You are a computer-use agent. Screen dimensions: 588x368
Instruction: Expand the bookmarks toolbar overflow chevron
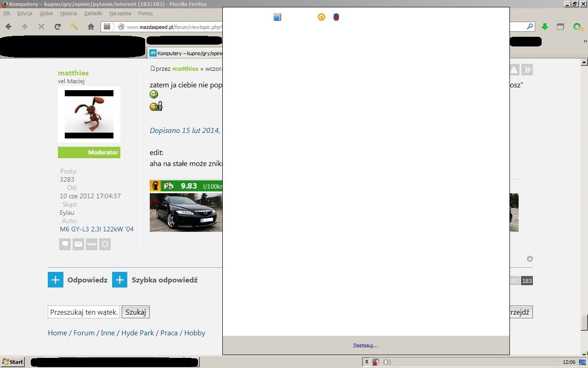[x=585, y=41]
